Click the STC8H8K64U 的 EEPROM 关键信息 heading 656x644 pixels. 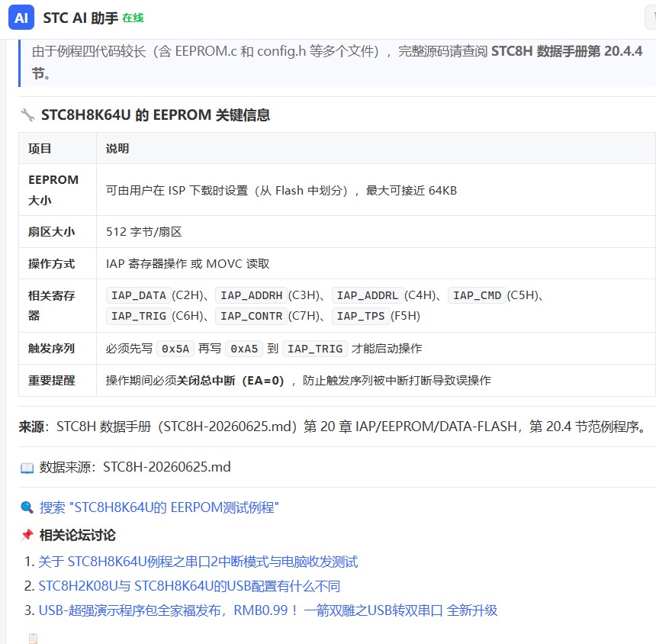click(x=155, y=114)
